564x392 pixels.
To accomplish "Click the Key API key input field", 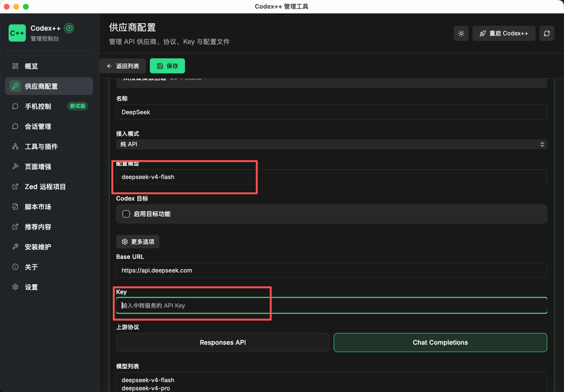I will tap(331, 305).
